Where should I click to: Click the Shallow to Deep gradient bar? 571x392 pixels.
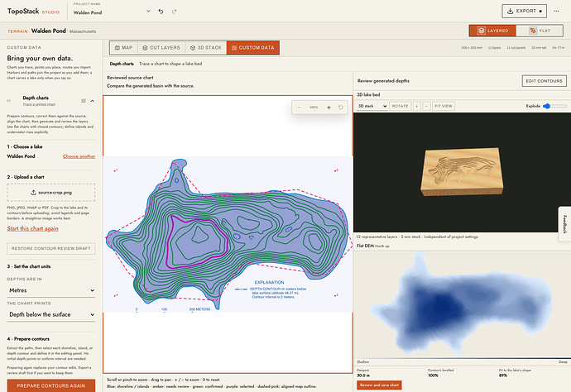coord(462,359)
